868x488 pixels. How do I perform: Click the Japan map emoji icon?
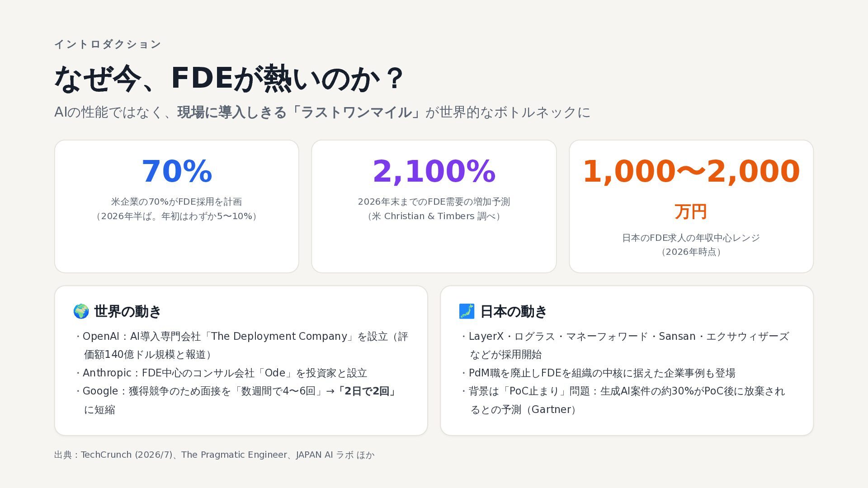[467, 311]
